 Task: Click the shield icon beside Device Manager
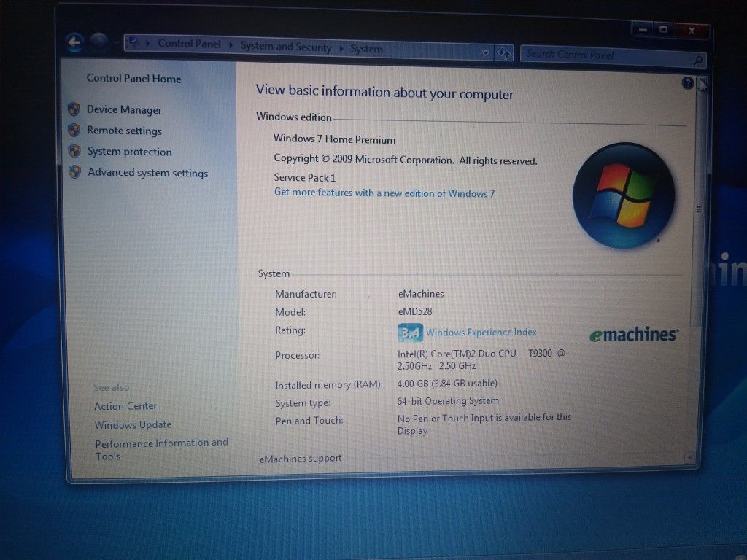[x=74, y=109]
